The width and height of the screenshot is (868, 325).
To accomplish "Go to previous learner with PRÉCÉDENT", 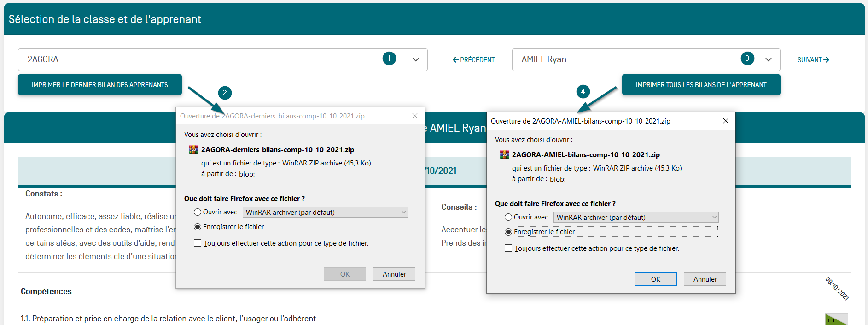I will (x=473, y=60).
